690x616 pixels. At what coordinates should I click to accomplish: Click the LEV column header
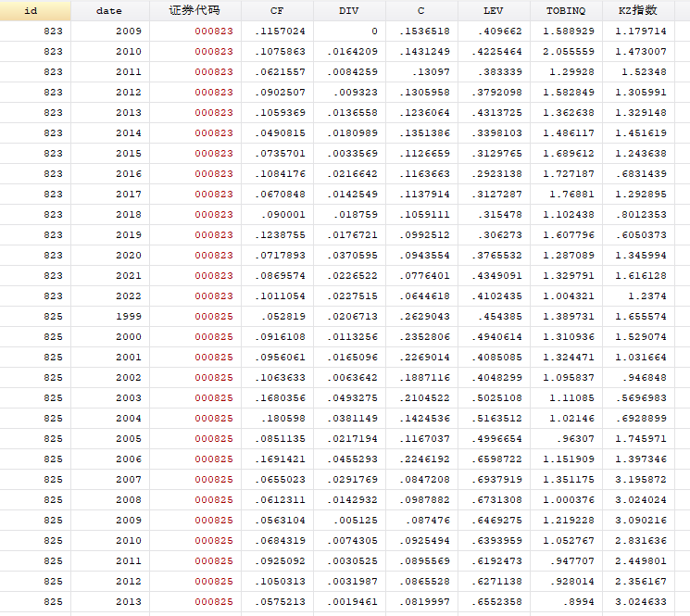coord(494,10)
